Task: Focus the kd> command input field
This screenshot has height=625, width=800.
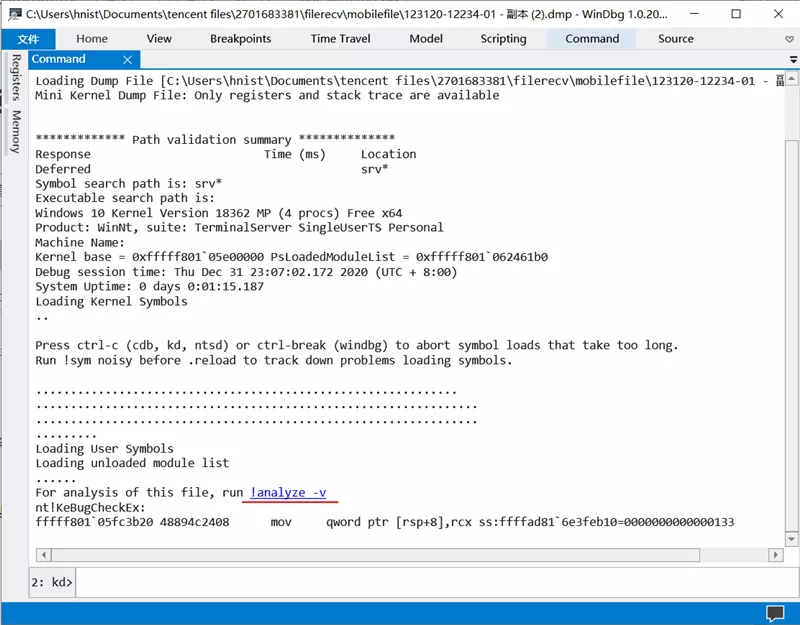Action: coord(437,582)
